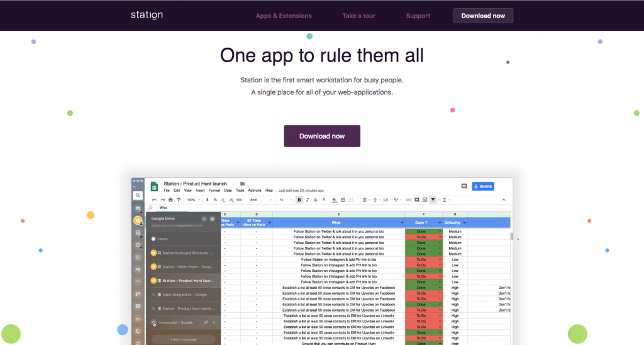The width and height of the screenshot is (644, 345).
Task: Open the LinkedIn icon in Station sidebar
Action: [x=138, y=319]
